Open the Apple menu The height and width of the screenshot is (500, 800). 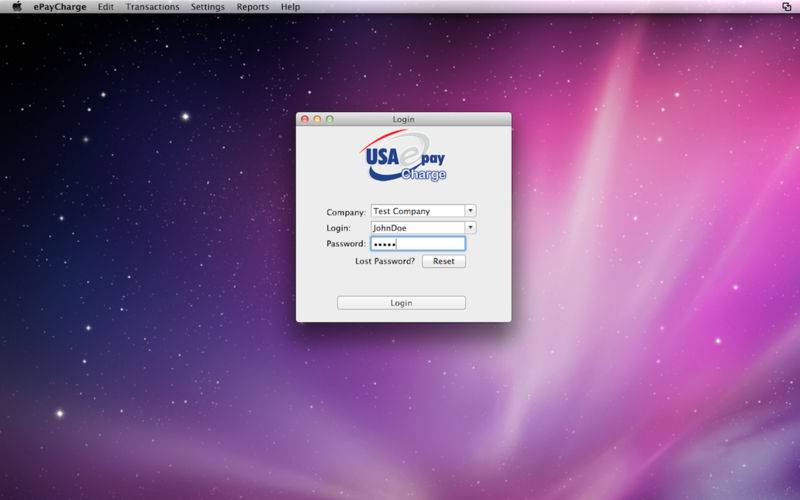(17, 7)
